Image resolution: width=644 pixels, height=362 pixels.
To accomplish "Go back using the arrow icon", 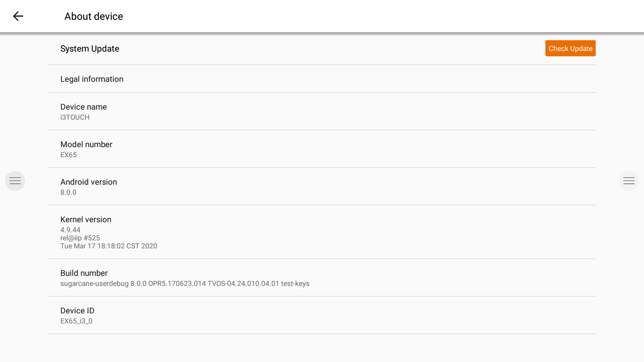I will tap(18, 16).
